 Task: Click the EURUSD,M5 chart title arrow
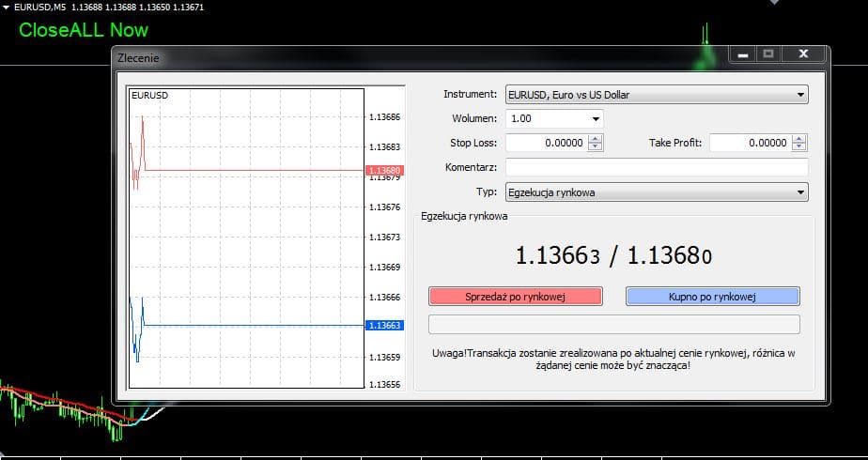tap(7, 7)
